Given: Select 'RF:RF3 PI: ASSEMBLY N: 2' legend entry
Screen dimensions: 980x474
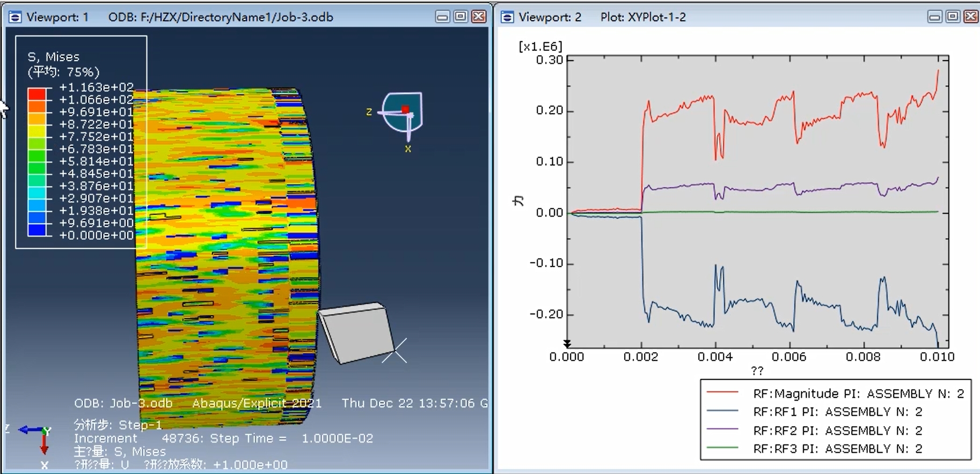Looking at the screenshot, I should pyautogui.click(x=837, y=449).
